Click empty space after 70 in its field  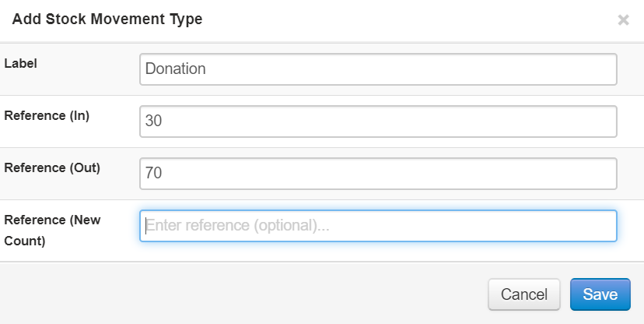(389, 174)
